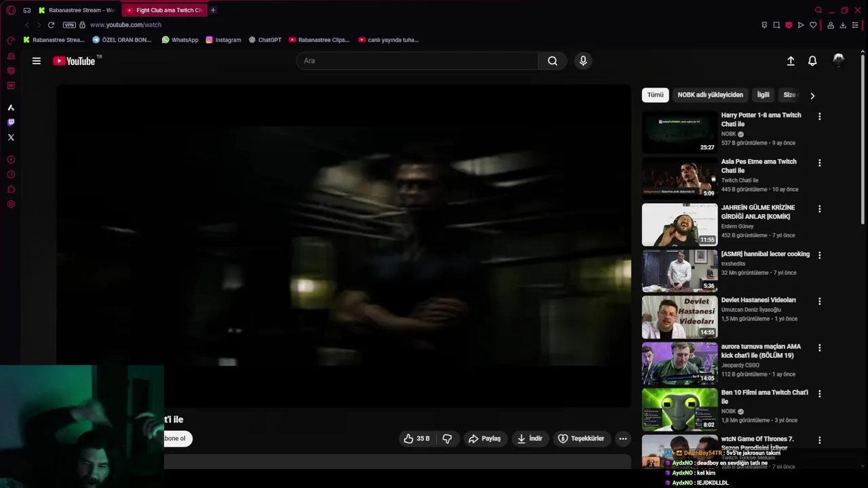Submit search with the magnifier button
Screen dimensions: 868x488
pos(553,61)
